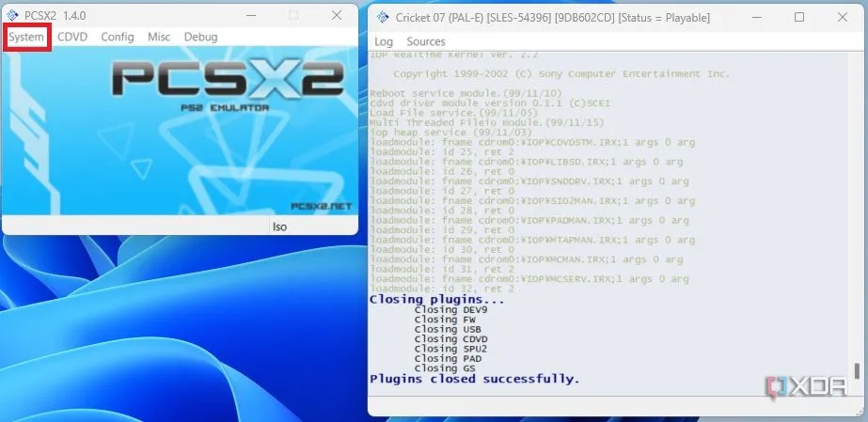The width and height of the screenshot is (868, 422).
Task: Click the Iso field in PCSX2 status bar
Action: point(279,227)
